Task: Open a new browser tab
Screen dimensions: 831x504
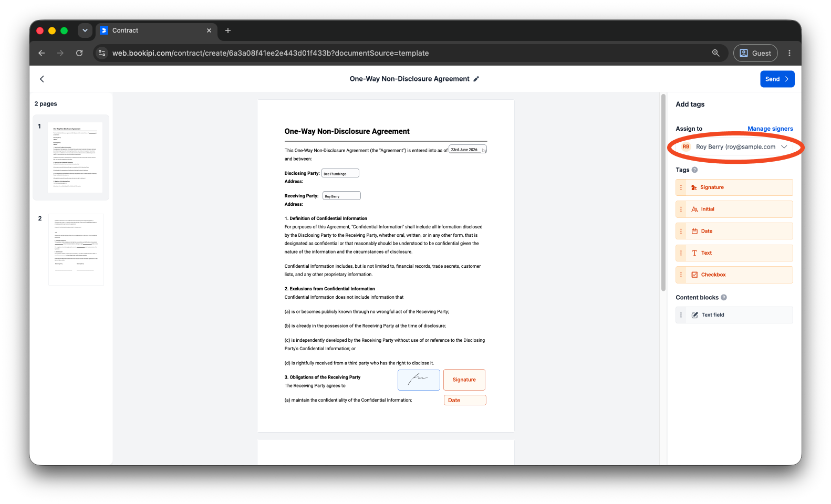Action: [x=228, y=30]
